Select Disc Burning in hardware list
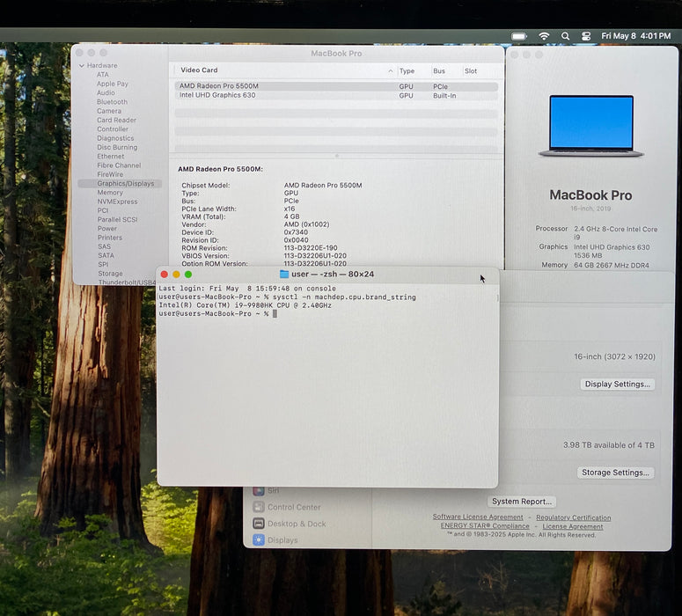The width and height of the screenshot is (682, 616). tap(117, 148)
